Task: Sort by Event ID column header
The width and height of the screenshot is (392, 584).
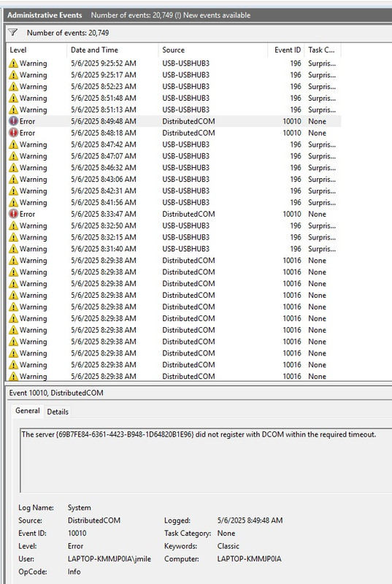Action: (286, 50)
